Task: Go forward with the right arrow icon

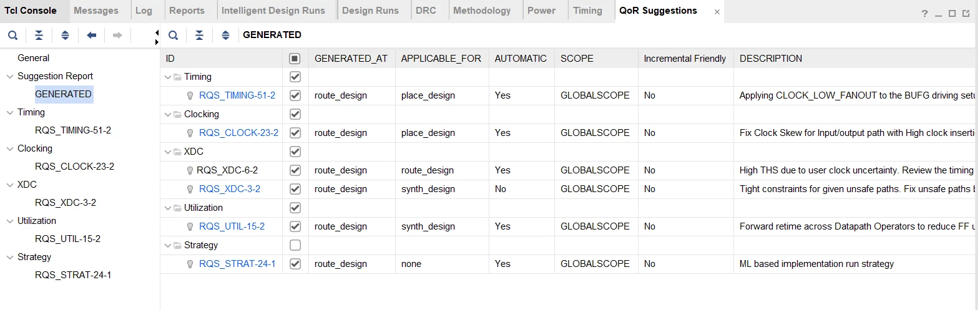Action: [117, 36]
